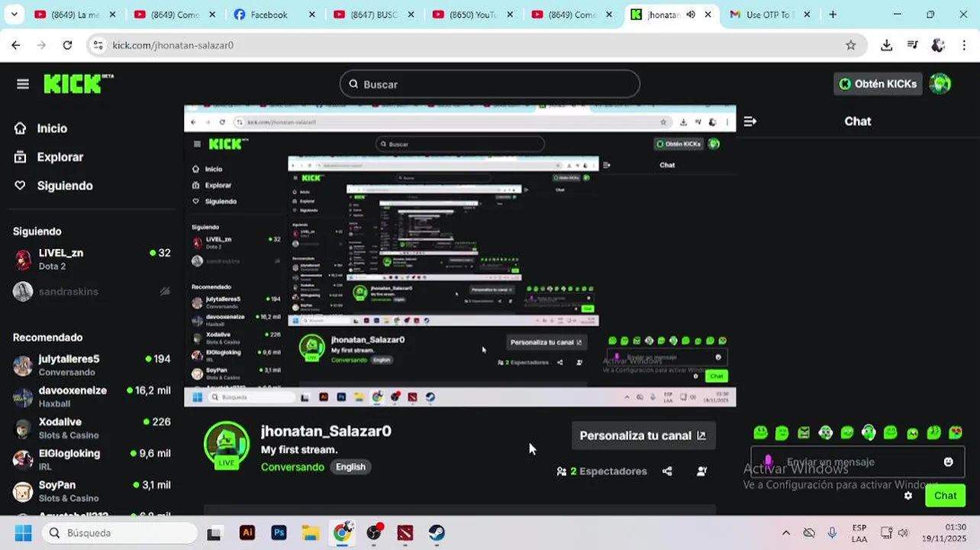This screenshot has width=980, height=550.
Task: Open the Windows Start menu
Action: [x=23, y=532]
